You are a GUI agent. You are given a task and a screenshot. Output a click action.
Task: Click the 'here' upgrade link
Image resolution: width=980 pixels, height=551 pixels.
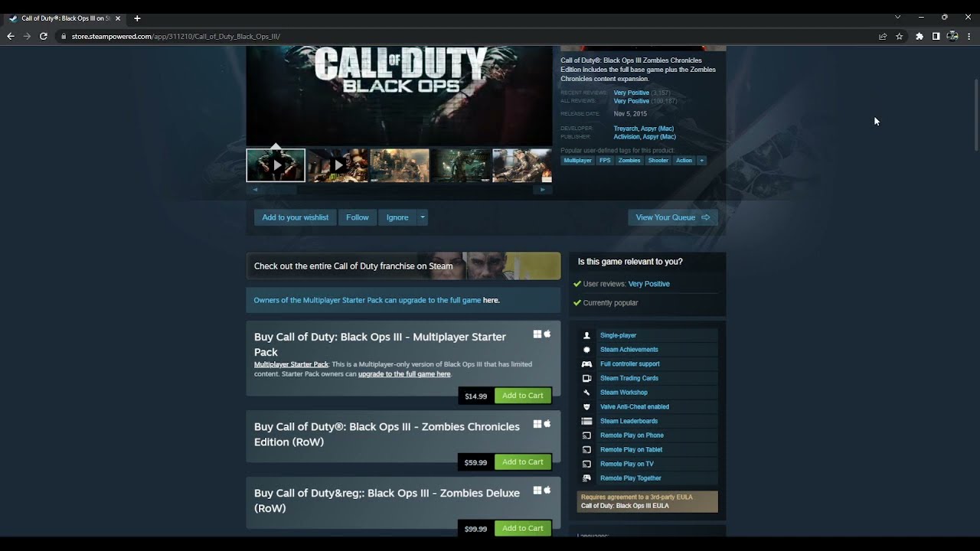491,300
